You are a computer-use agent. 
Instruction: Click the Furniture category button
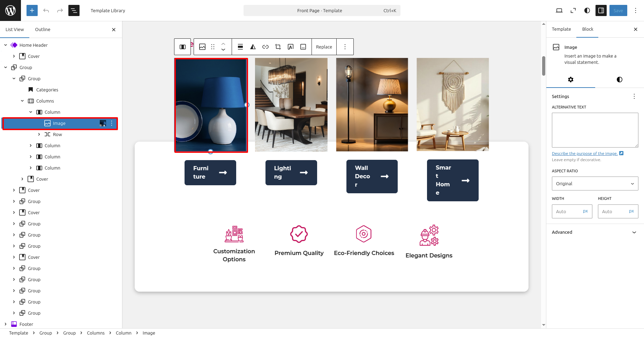(x=210, y=172)
